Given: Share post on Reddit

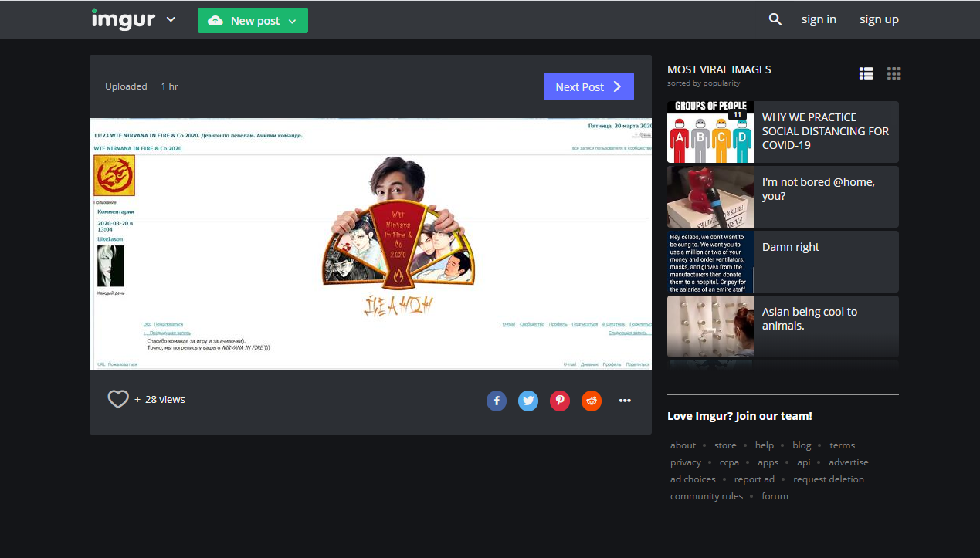Looking at the screenshot, I should pos(592,401).
